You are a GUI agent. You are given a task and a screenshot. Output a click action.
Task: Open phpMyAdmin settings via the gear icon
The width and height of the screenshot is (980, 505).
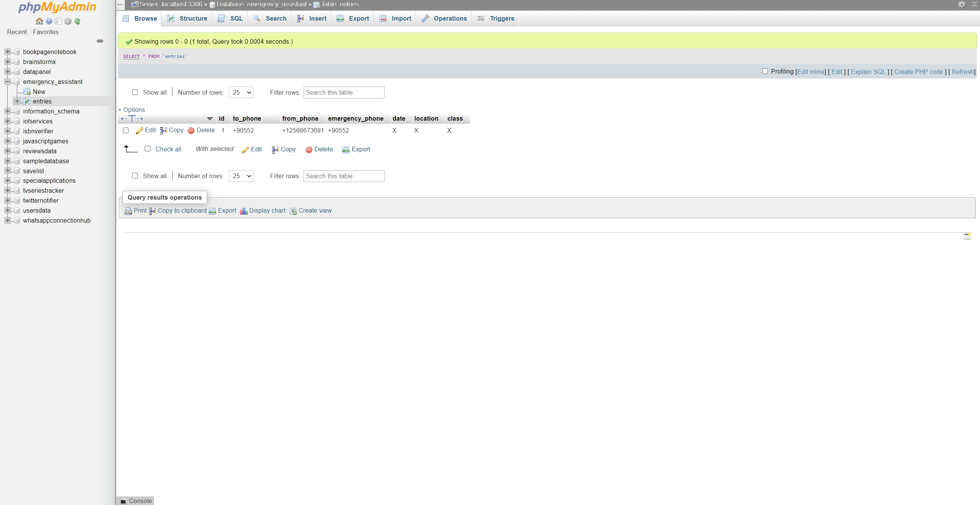tap(68, 21)
